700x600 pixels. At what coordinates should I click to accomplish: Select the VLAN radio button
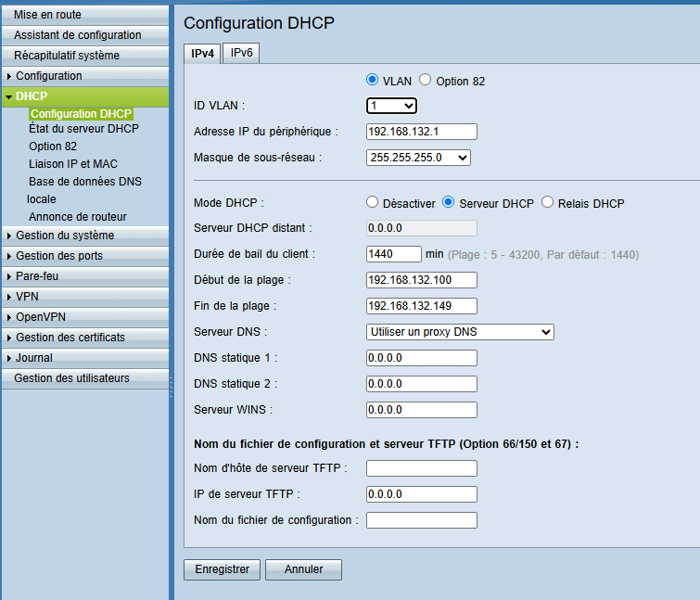(x=373, y=81)
